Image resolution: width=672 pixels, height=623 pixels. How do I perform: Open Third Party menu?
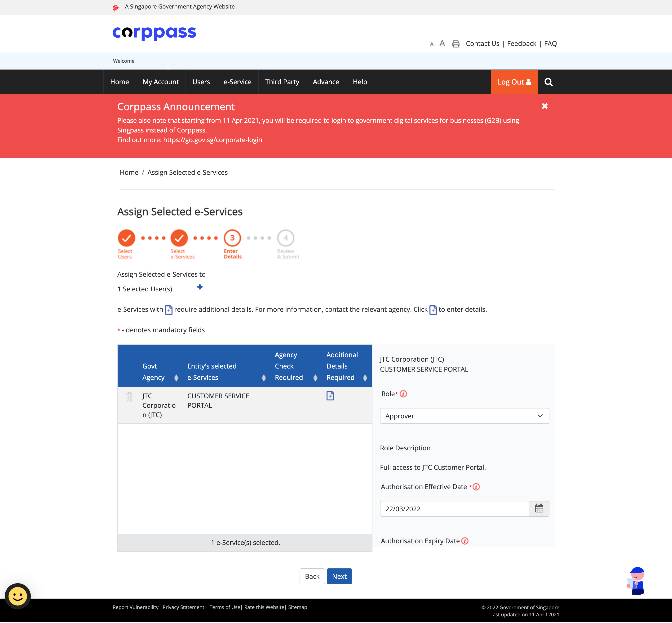(282, 82)
